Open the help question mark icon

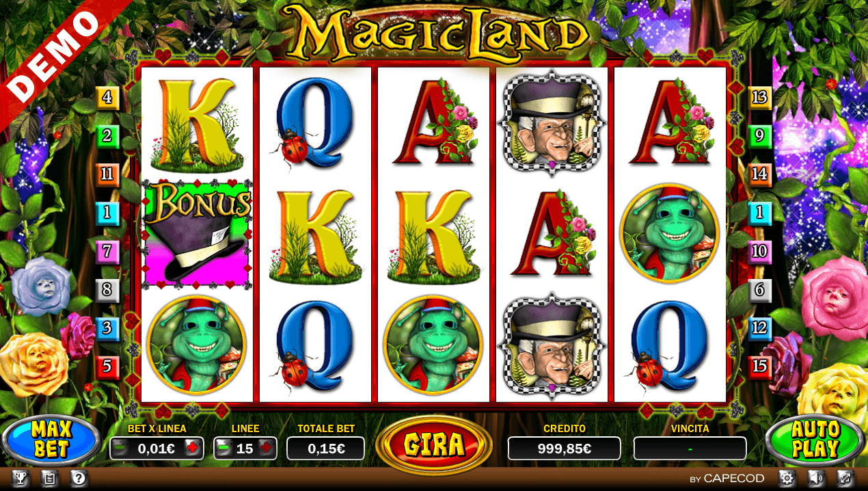point(79,479)
